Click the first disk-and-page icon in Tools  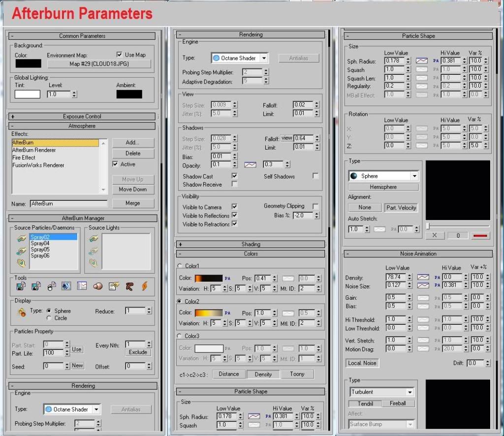21,286
